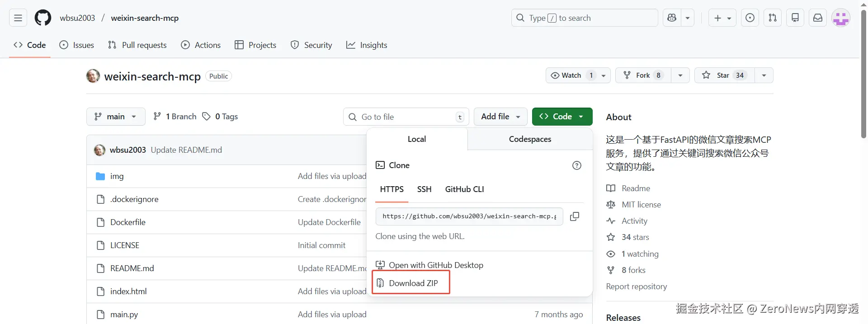Click the GitHub logo icon
868x324 pixels.
[43, 18]
